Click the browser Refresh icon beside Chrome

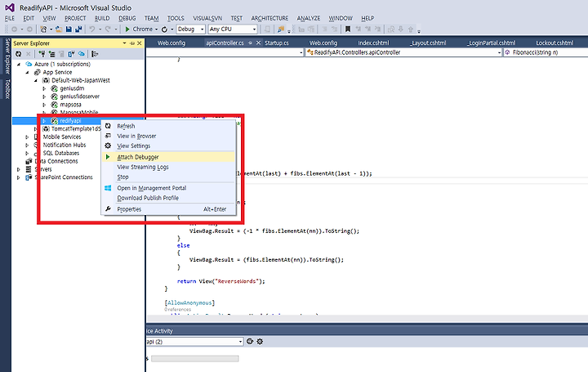pyautogui.click(x=164, y=29)
